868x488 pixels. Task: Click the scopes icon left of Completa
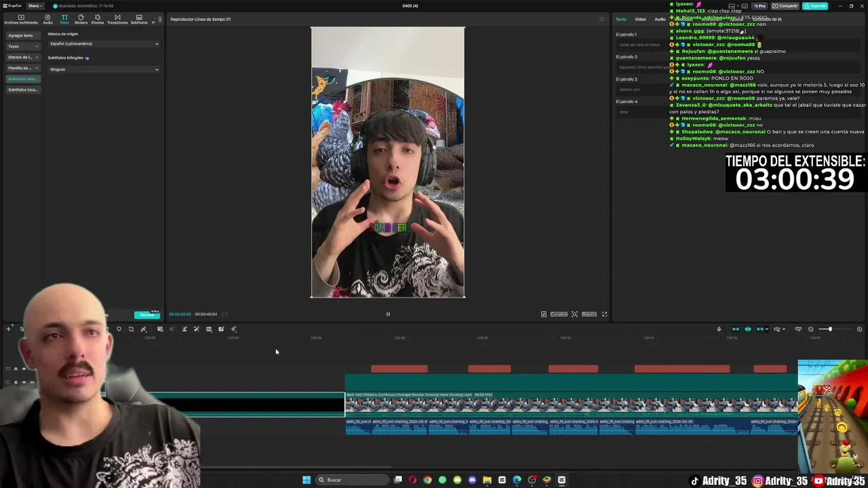point(543,314)
